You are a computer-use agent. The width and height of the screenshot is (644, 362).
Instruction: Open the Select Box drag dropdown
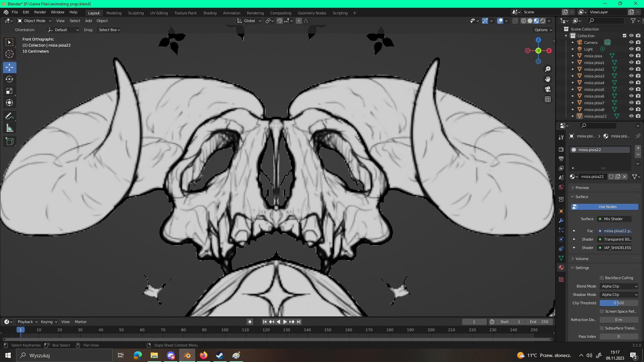pos(109,30)
